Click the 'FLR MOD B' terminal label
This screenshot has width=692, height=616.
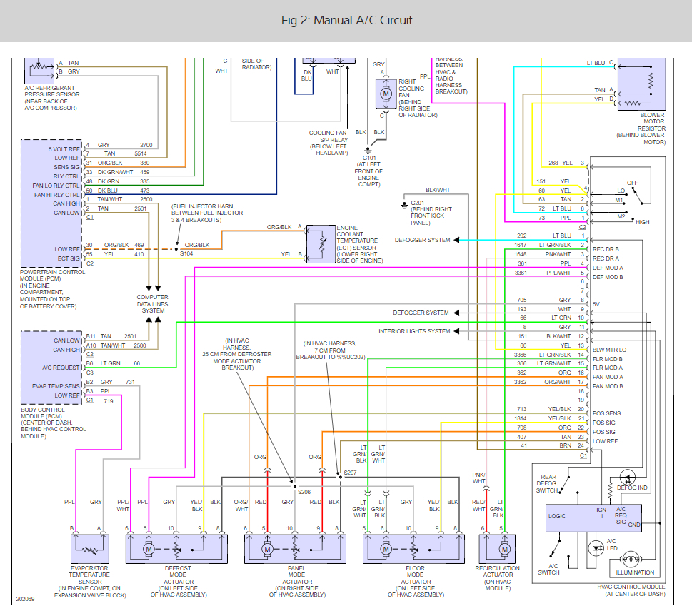pyautogui.click(x=607, y=359)
